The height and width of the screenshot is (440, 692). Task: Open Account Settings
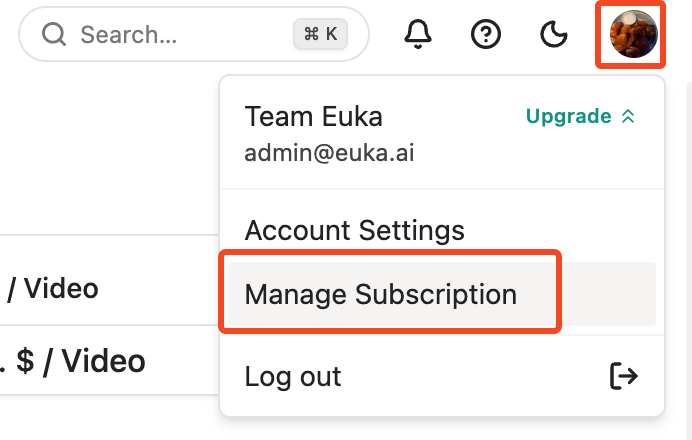coord(354,230)
